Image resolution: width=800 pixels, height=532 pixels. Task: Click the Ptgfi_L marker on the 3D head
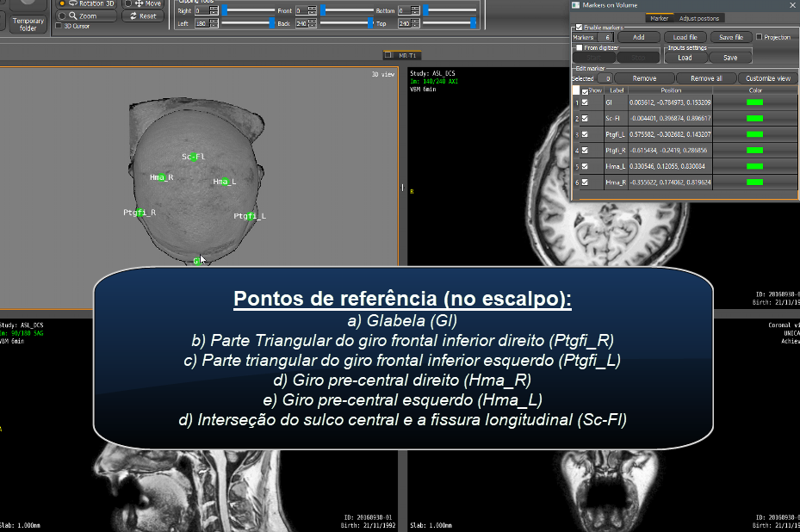point(250,216)
